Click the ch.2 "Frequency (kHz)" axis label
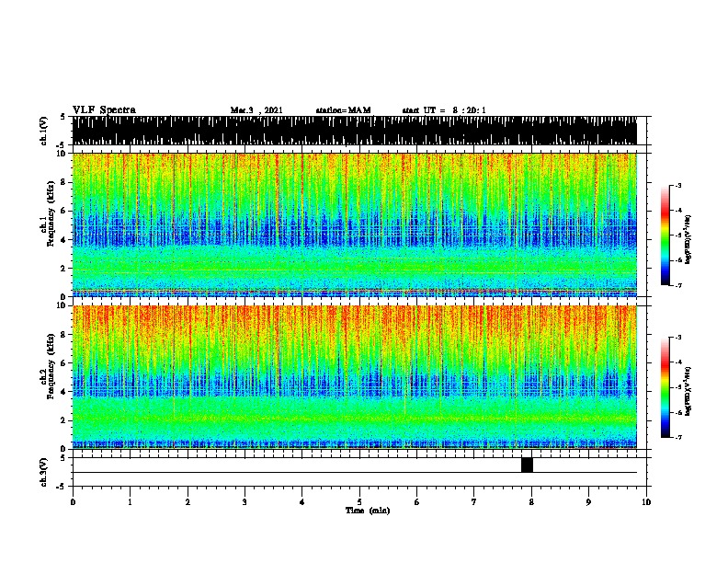The image size is (728, 563). coord(51,366)
